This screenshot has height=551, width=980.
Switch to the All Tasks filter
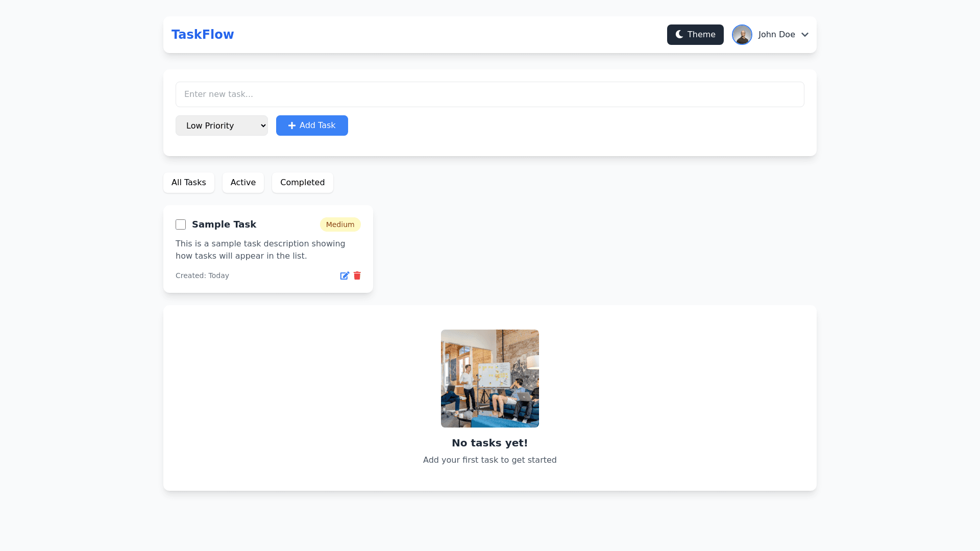(189, 183)
